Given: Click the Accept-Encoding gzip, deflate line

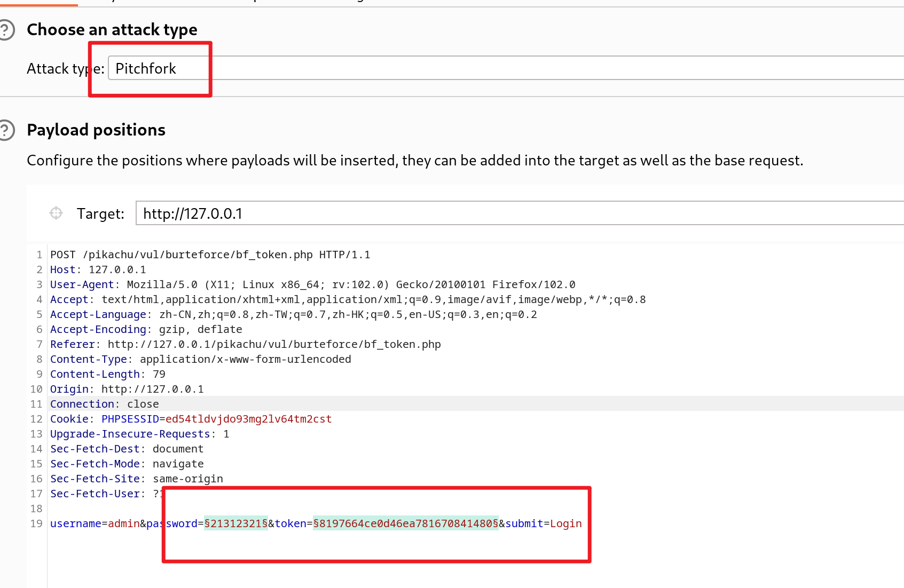Looking at the screenshot, I should coord(146,329).
